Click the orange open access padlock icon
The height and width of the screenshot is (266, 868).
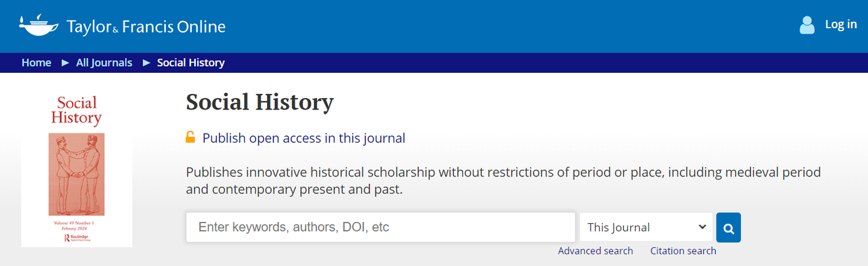190,137
